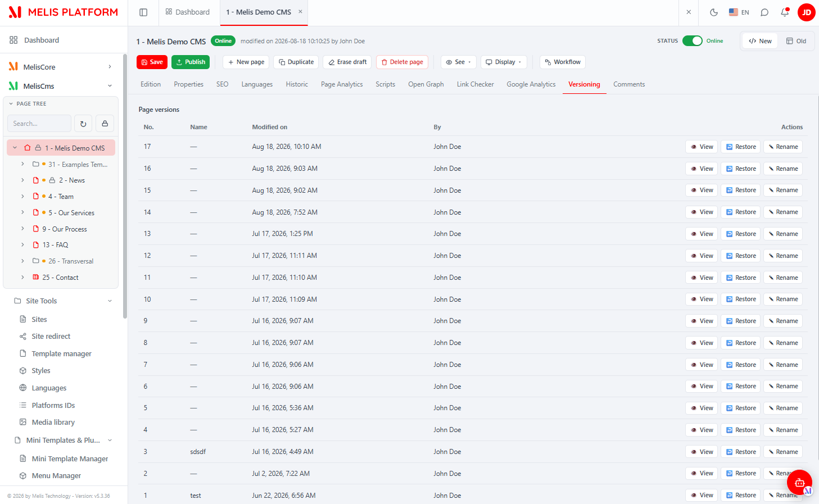Collapse MelisCms menu
The width and height of the screenshot is (819, 504).
click(110, 86)
